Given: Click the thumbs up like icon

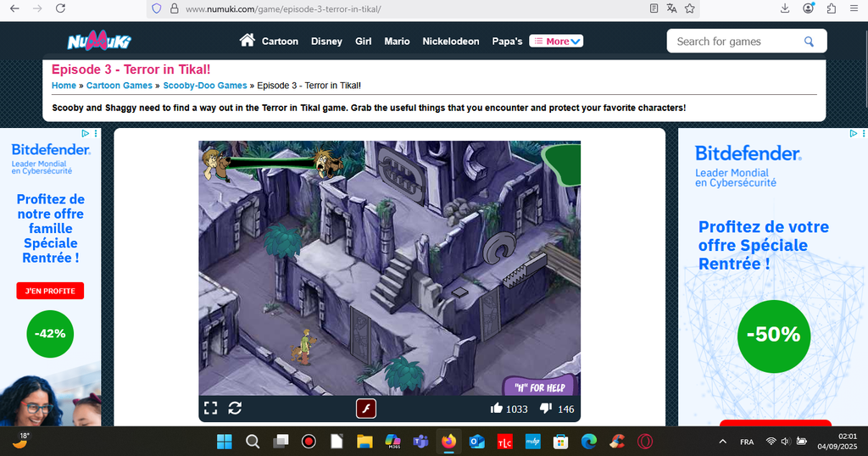Looking at the screenshot, I should tap(497, 409).
